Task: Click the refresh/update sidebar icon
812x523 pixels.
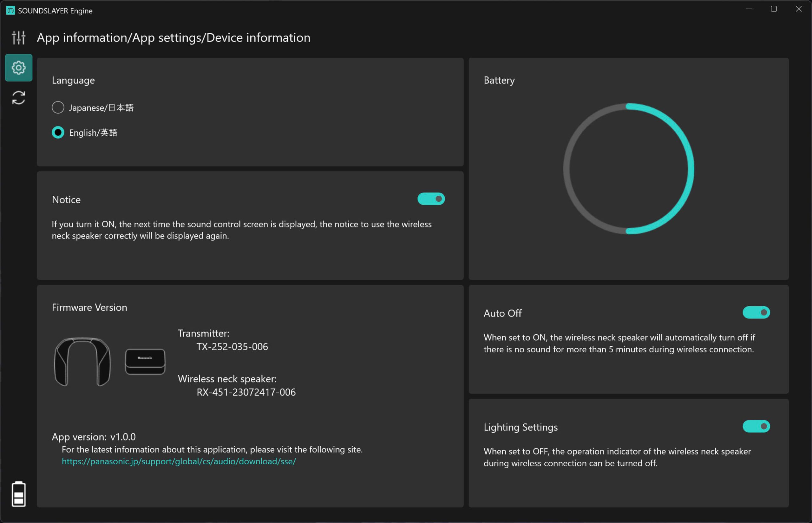Action: [x=18, y=98]
